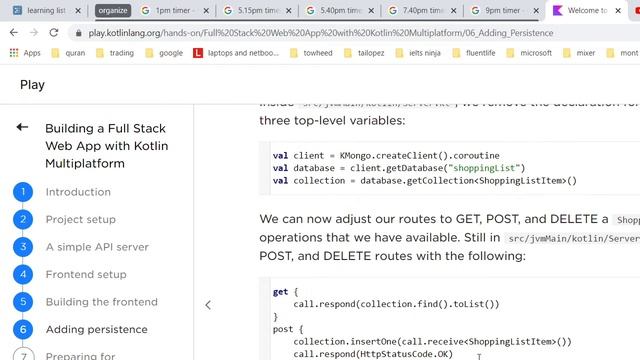Switch to the 5.15pm timer tab
640x360 pixels.
pos(258,11)
